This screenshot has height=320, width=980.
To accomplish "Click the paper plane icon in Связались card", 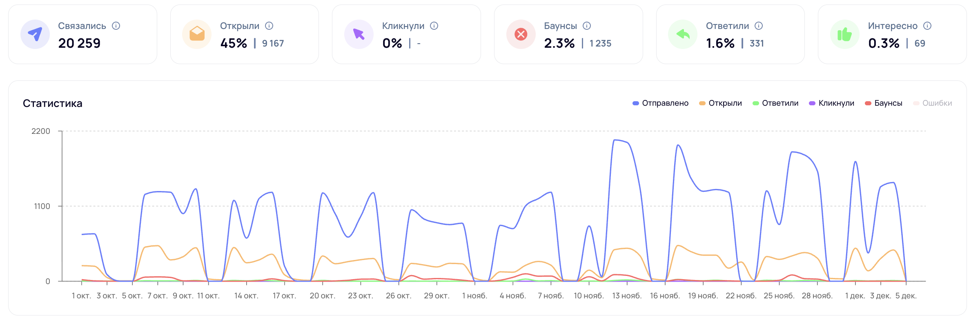I will point(35,34).
